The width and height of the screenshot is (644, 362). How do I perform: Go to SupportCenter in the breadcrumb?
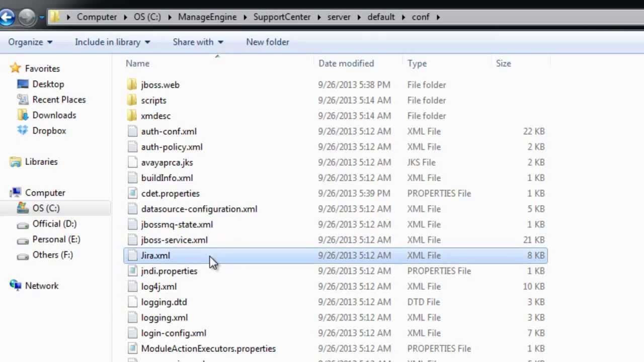(x=282, y=17)
